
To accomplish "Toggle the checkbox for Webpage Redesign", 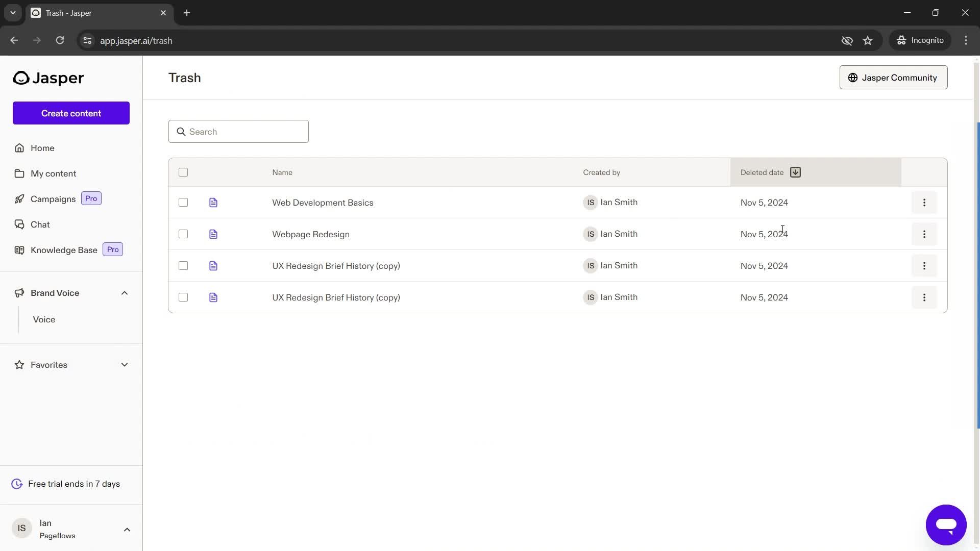I will 183,234.
